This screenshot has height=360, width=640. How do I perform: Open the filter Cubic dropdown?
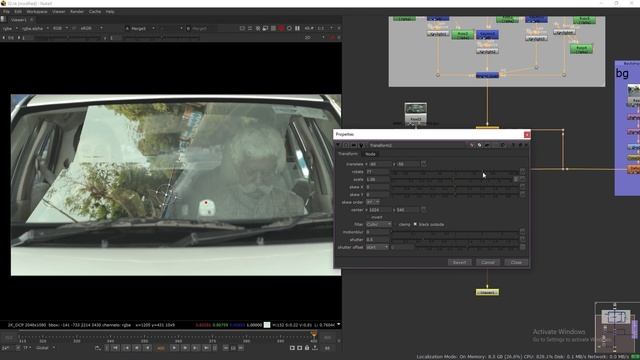pyautogui.click(x=378, y=224)
